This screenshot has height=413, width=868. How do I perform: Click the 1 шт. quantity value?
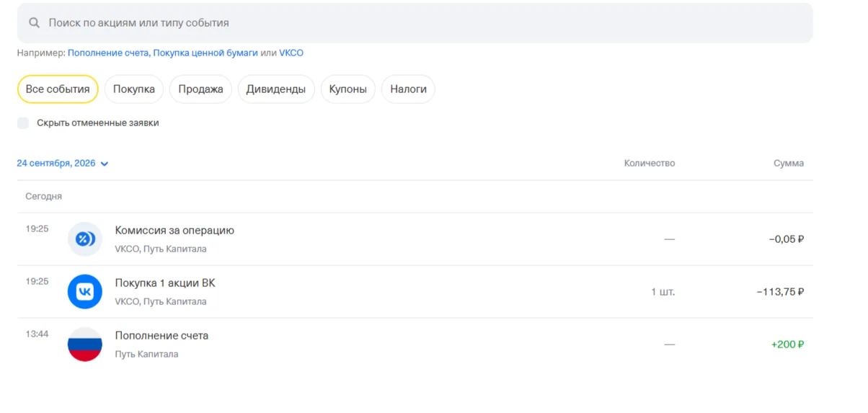click(x=663, y=292)
